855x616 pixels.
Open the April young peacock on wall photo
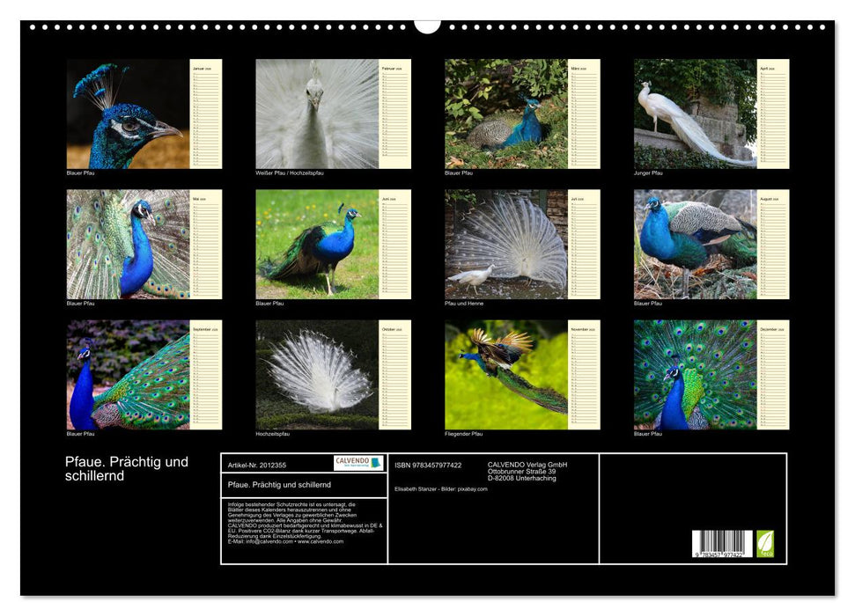[x=696, y=114]
